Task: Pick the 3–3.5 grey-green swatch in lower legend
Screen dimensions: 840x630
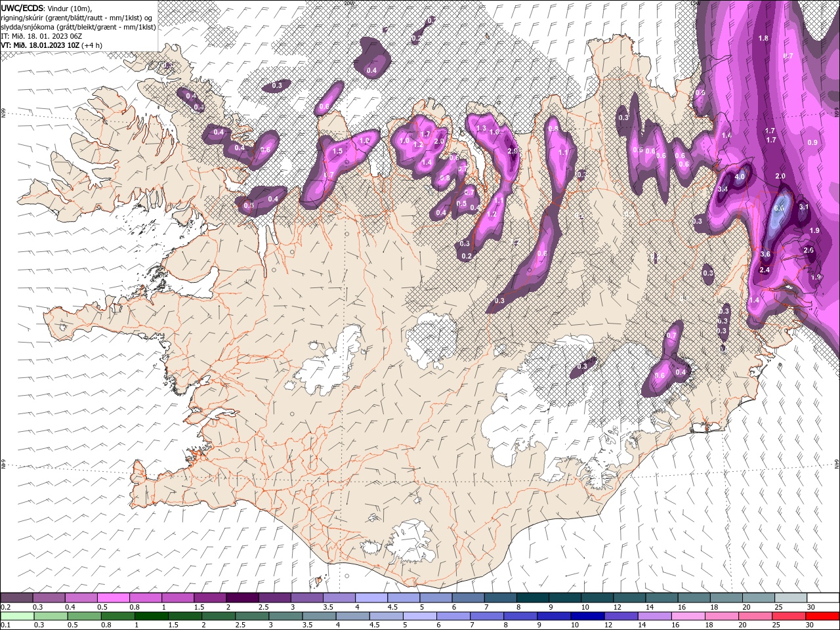Action: pyautogui.click(x=285, y=616)
